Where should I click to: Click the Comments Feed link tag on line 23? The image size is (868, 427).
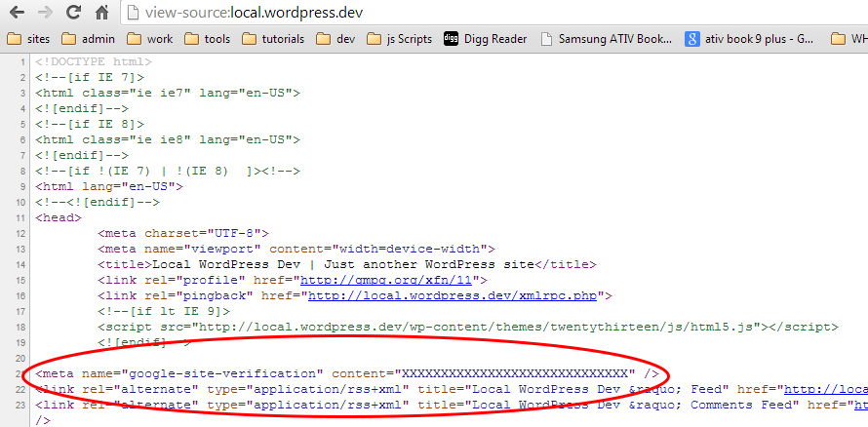point(452,405)
